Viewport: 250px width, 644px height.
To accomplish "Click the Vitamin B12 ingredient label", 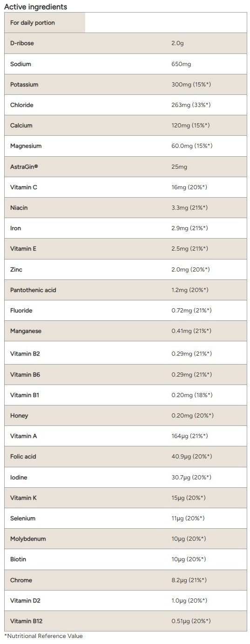I will click(27, 621).
